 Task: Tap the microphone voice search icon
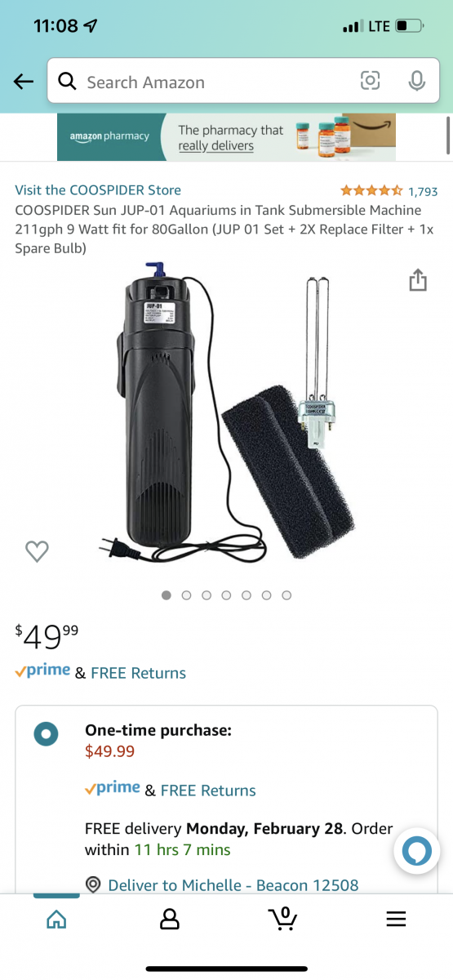point(417,81)
